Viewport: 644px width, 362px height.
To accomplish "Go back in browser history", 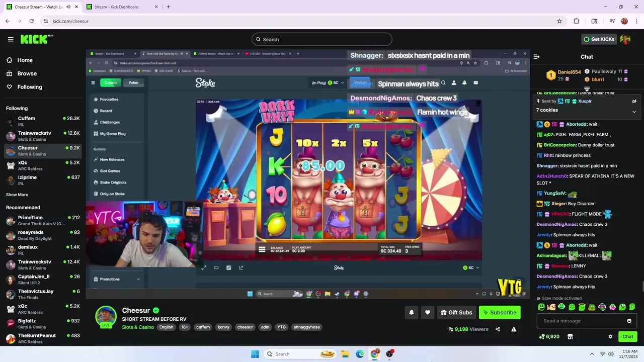I will point(7,21).
